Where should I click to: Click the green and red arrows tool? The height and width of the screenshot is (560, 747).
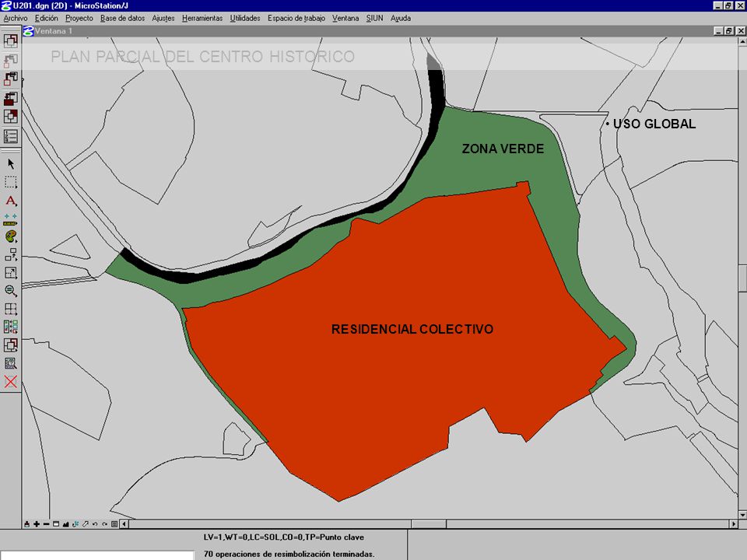click(x=10, y=327)
